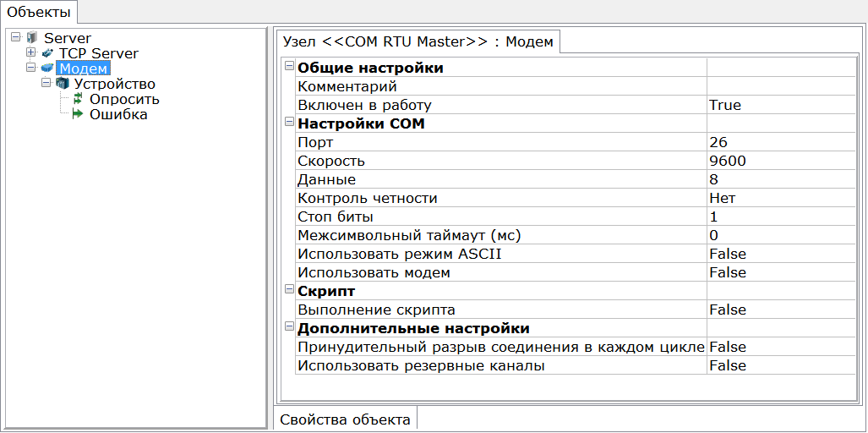Click Межсимвольный таймаут (мс) label
This screenshot has height=433, width=868.
410,235
